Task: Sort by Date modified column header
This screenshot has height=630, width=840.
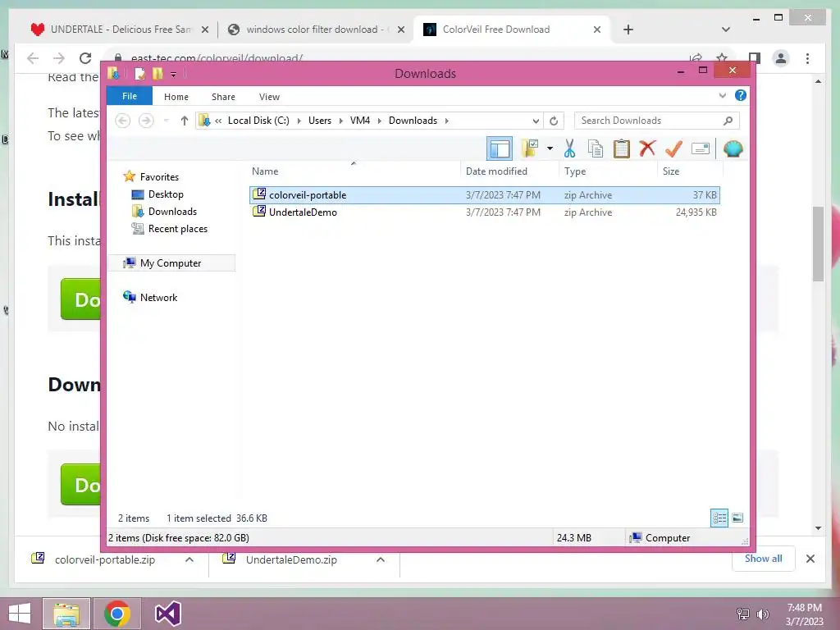Action: tap(509, 171)
